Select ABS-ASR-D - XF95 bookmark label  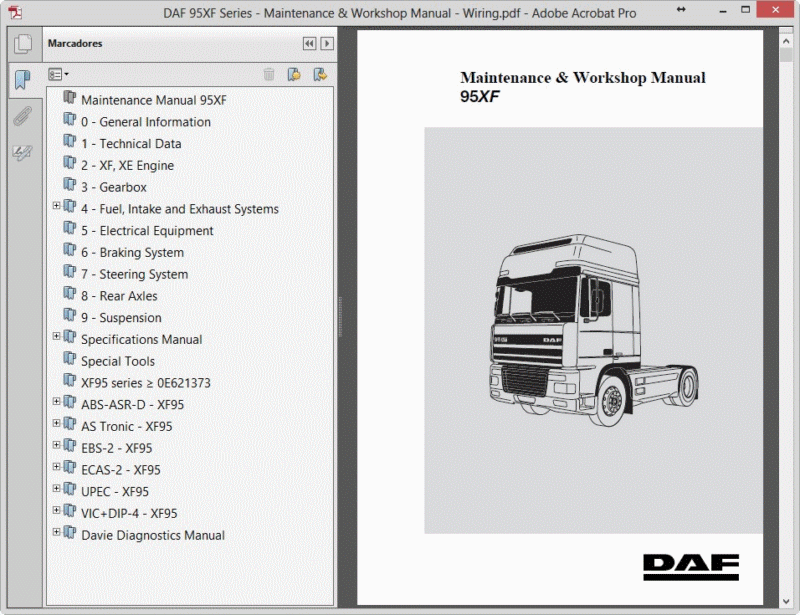[x=132, y=405]
